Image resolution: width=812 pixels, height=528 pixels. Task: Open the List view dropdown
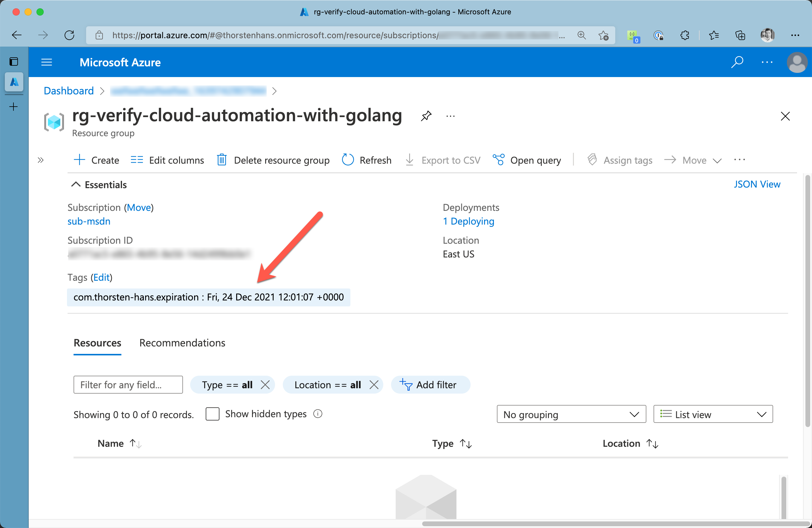click(x=713, y=414)
